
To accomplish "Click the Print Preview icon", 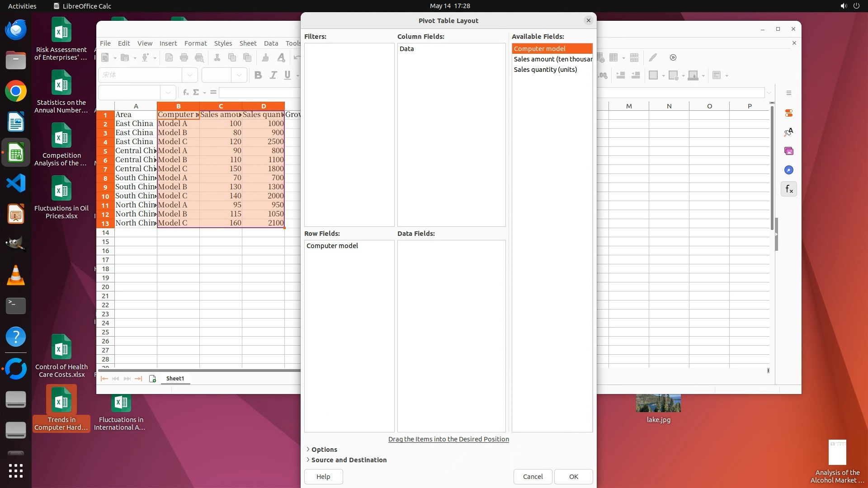I will (199, 57).
